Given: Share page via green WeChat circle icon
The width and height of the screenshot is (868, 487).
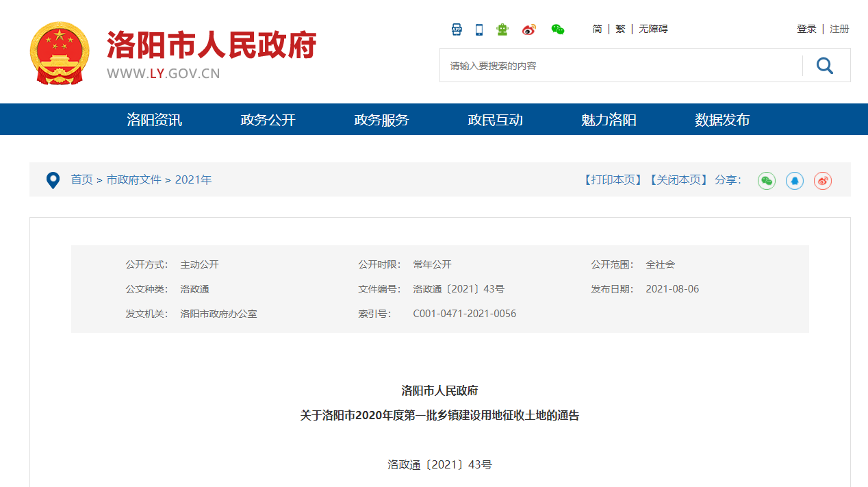Looking at the screenshot, I should coord(767,181).
